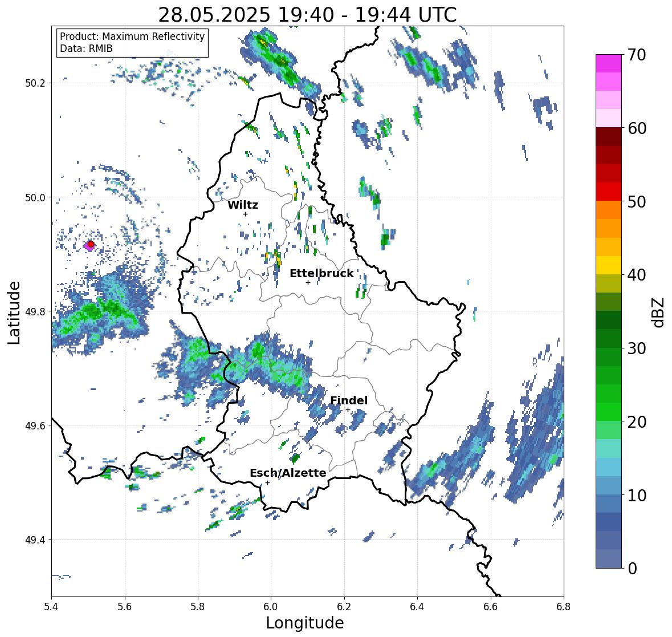This screenshot has width=672, height=637.
Task: Click the 40 colorbar tick label
Action: (x=637, y=275)
